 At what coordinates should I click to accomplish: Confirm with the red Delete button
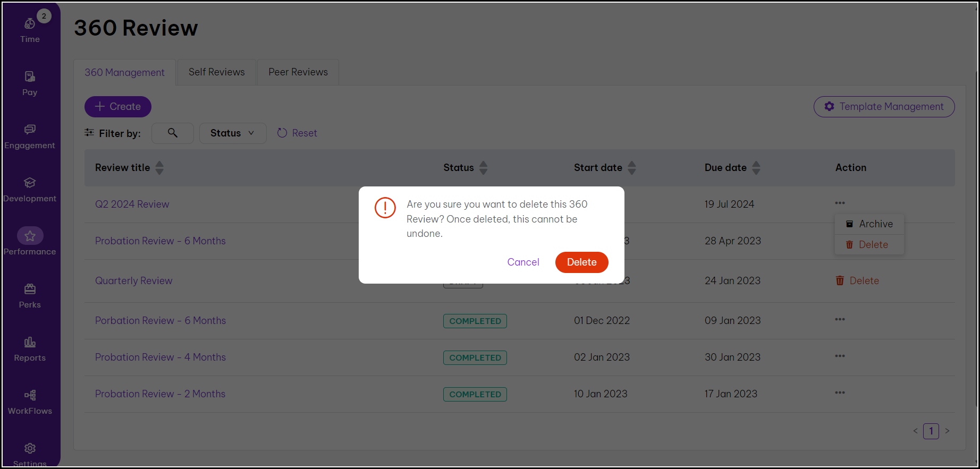click(581, 262)
